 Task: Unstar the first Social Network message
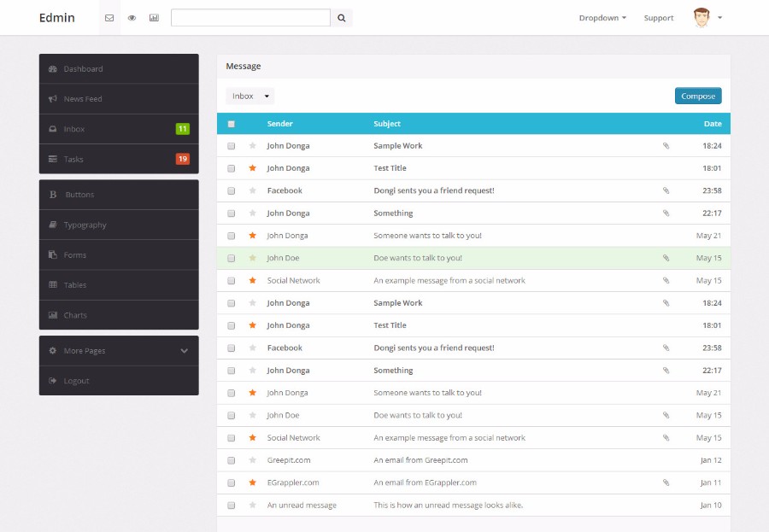coord(253,280)
